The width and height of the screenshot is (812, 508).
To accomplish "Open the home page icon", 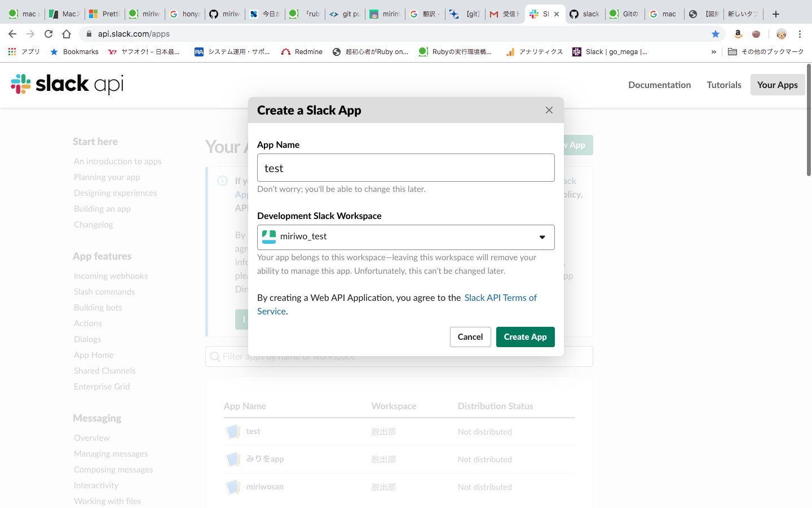I will [x=67, y=34].
